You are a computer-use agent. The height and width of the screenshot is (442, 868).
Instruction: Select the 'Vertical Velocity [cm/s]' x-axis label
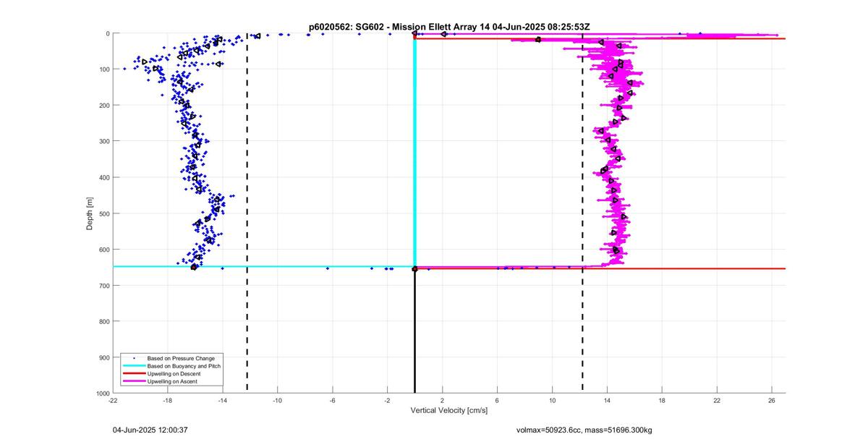[x=449, y=410]
